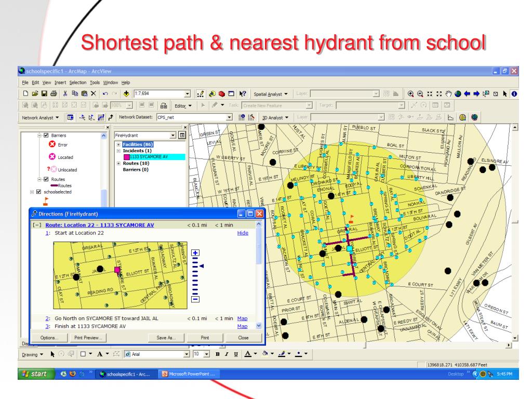Expand the Facilities (86) node
Image resolution: width=532 pixels, height=399 pixels.
coord(119,144)
